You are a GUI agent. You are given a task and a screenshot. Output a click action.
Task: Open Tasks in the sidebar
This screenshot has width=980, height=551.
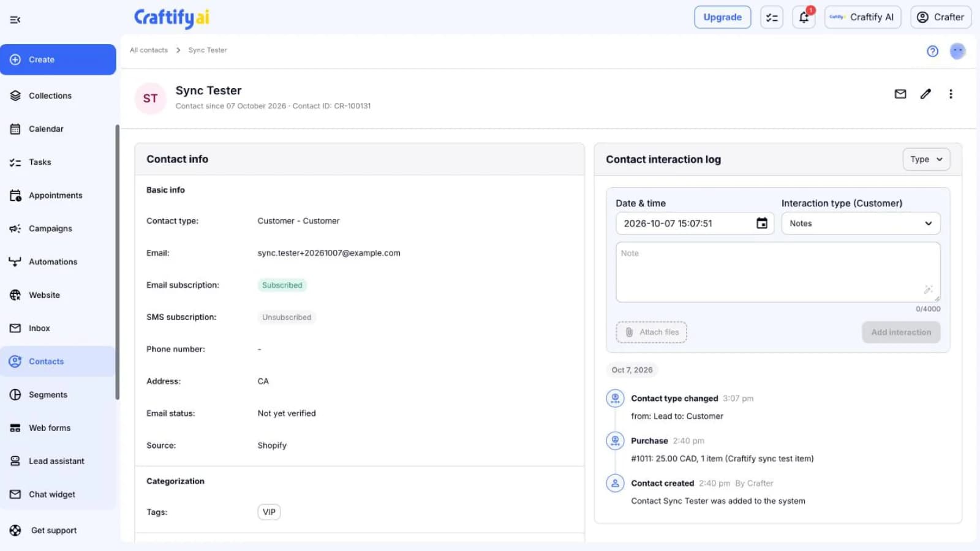point(58,162)
